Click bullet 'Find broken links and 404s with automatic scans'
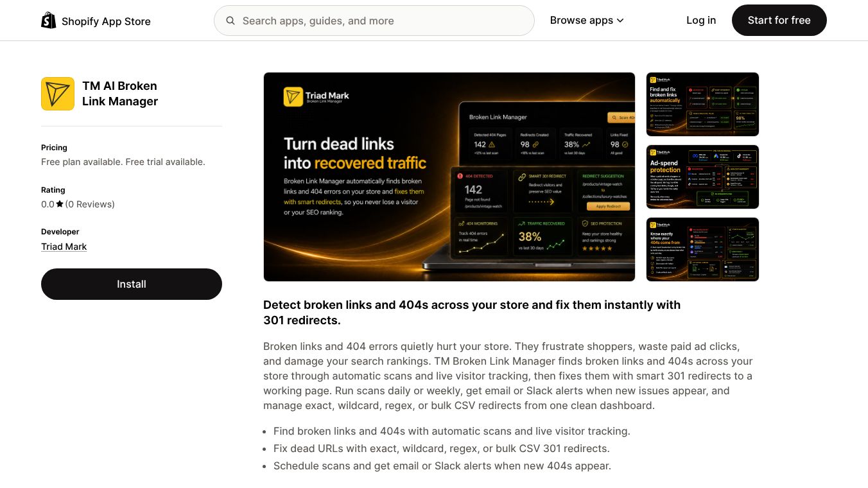The width and height of the screenshot is (868, 488). tap(452, 431)
